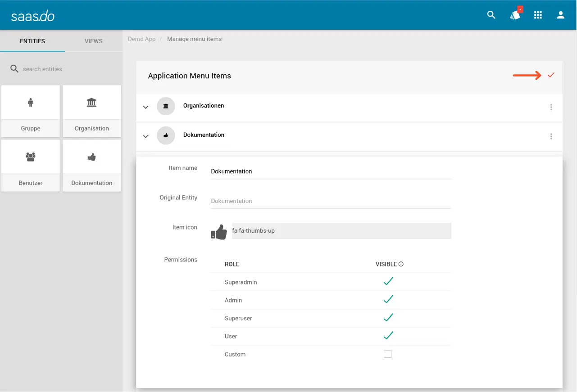Click the Demo App breadcrumb link
Viewport: 577px width, 392px height.
coord(141,39)
